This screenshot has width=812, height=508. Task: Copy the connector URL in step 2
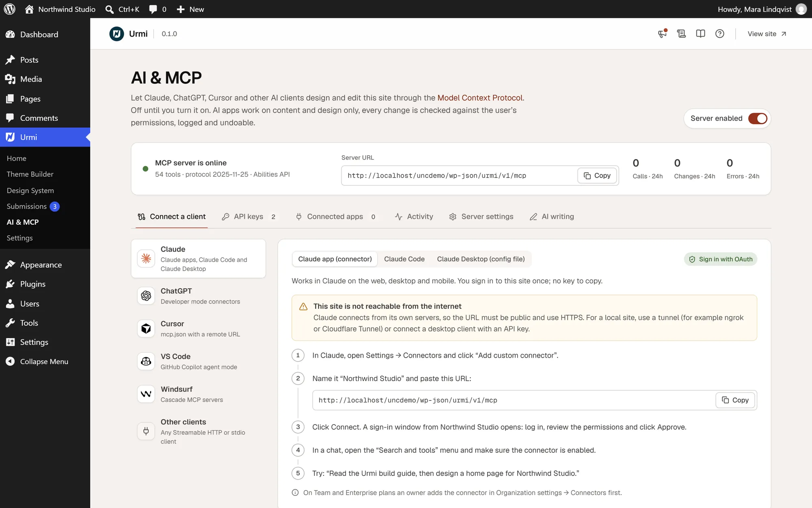pyautogui.click(x=735, y=400)
